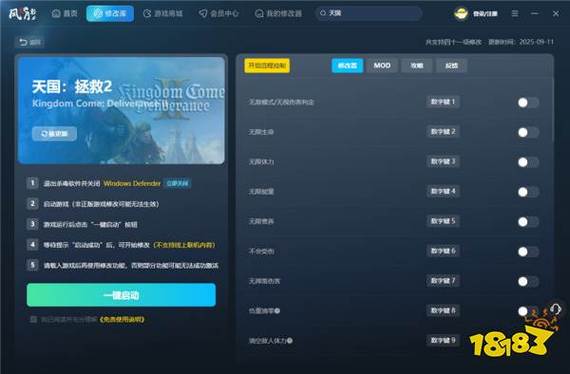Click the 返回 back arrow button
The width and height of the screenshot is (570, 374).
30,42
